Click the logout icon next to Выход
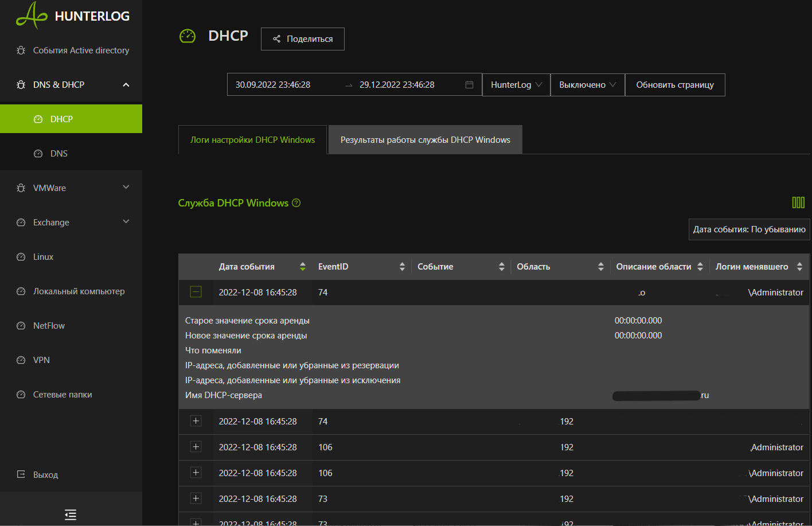The height and width of the screenshot is (526, 812). click(21, 475)
